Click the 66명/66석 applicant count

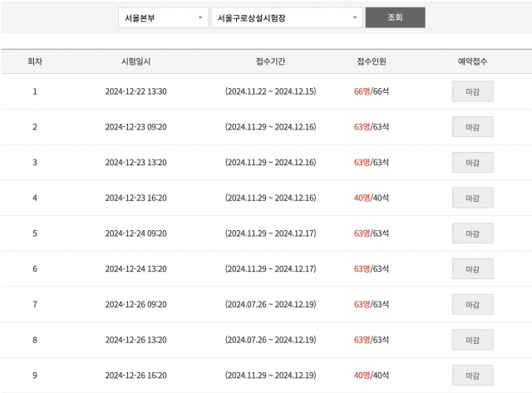(372, 91)
